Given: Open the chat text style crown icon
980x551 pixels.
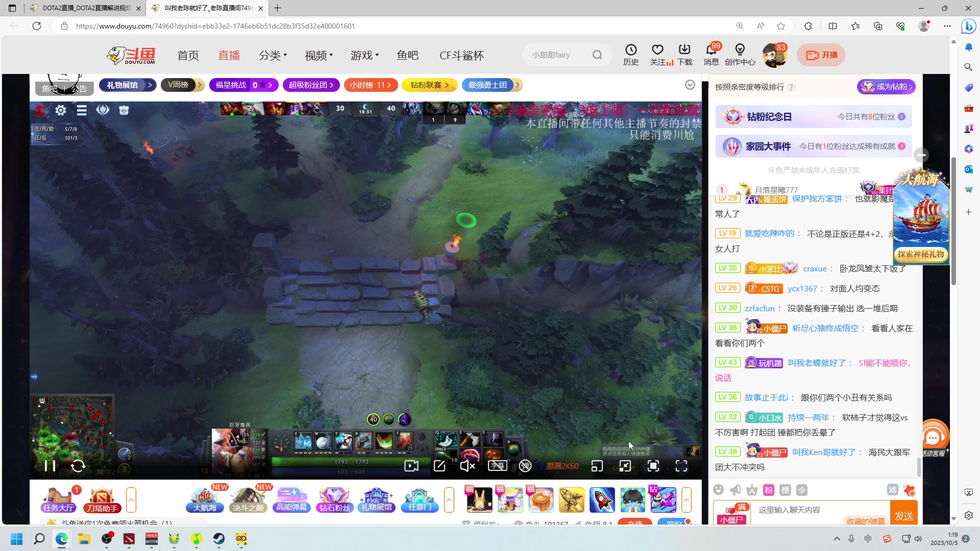Looking at the screenshot, I should coord(752,490).
